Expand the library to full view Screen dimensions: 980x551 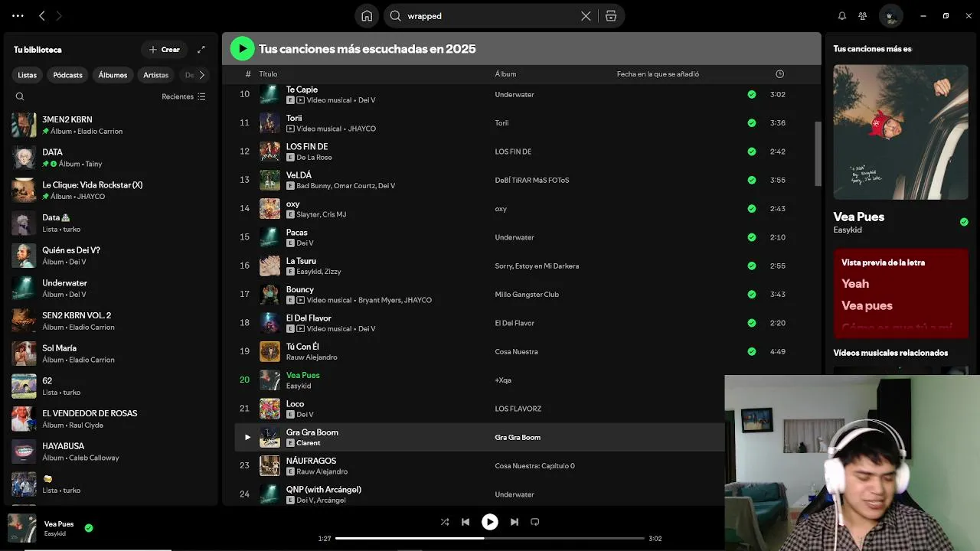pos(201,50)
